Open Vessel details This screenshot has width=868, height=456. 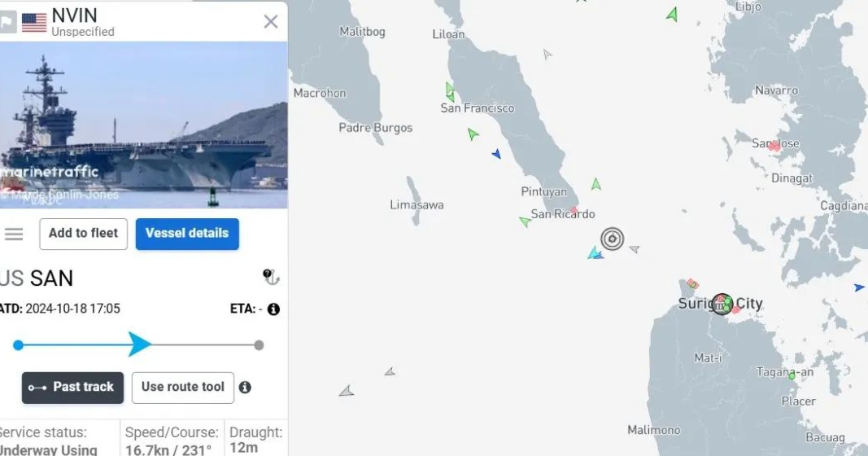tap(187, 234)
